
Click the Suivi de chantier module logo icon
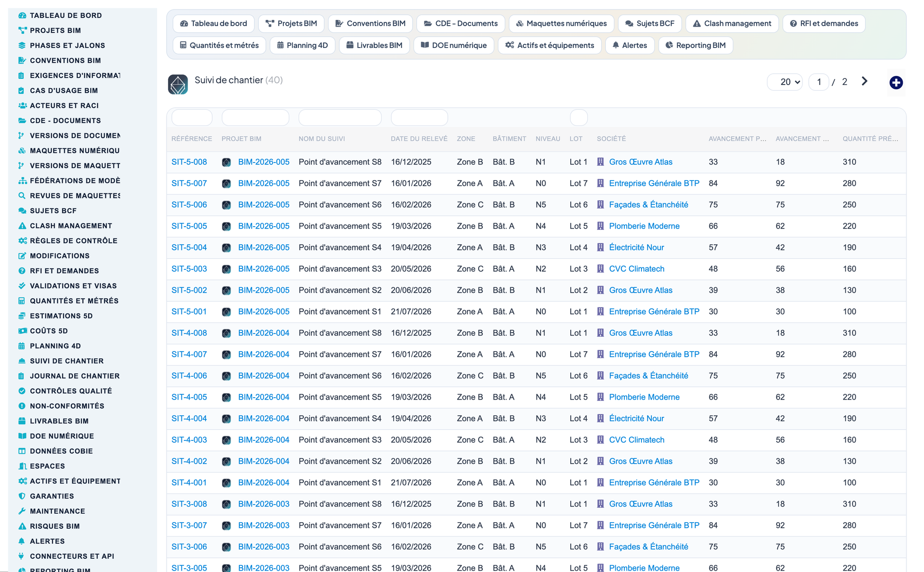coord(178,84)
